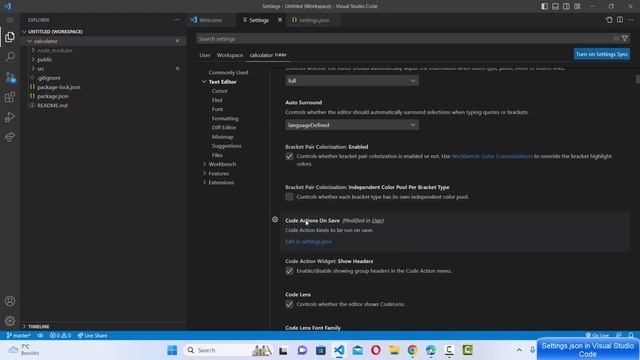Screen dimensions: 640x360
Task: Select the User settings scope tab
Action: (204, 55)
